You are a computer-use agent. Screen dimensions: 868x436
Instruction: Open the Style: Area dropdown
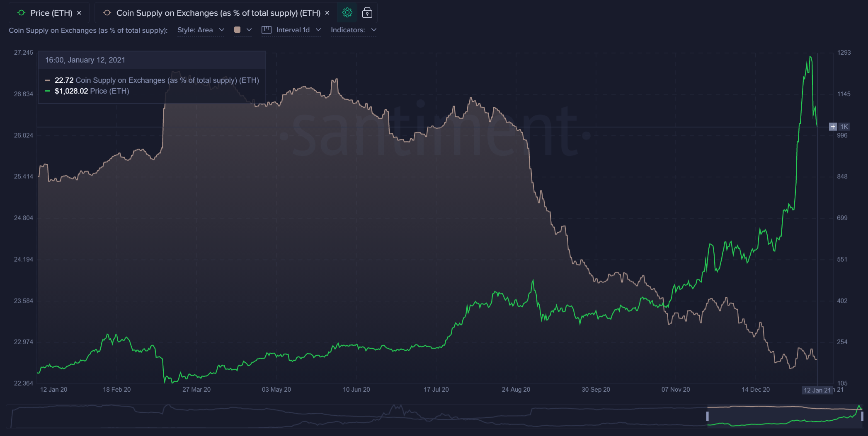click(x=201, y=30)
